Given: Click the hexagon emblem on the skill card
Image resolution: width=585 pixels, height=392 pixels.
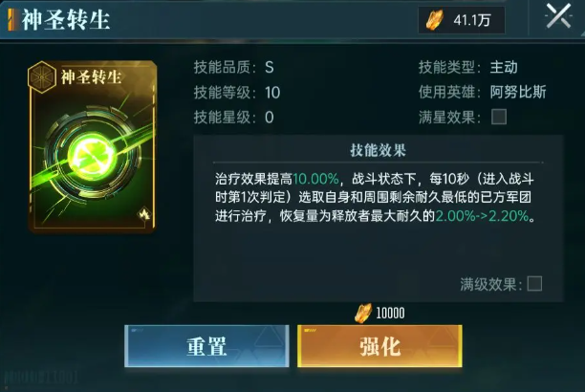Looking at the screenshot, I should pyautogui.click(x=42, y=77).
